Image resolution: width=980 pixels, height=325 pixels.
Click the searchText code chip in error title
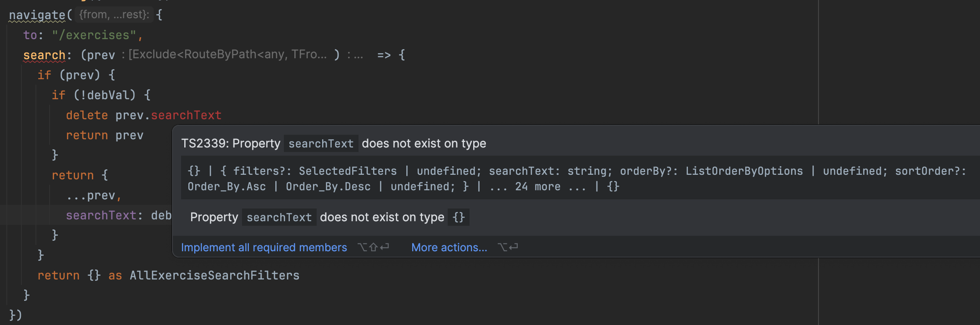pyautogui.click(x=321, y=144)
